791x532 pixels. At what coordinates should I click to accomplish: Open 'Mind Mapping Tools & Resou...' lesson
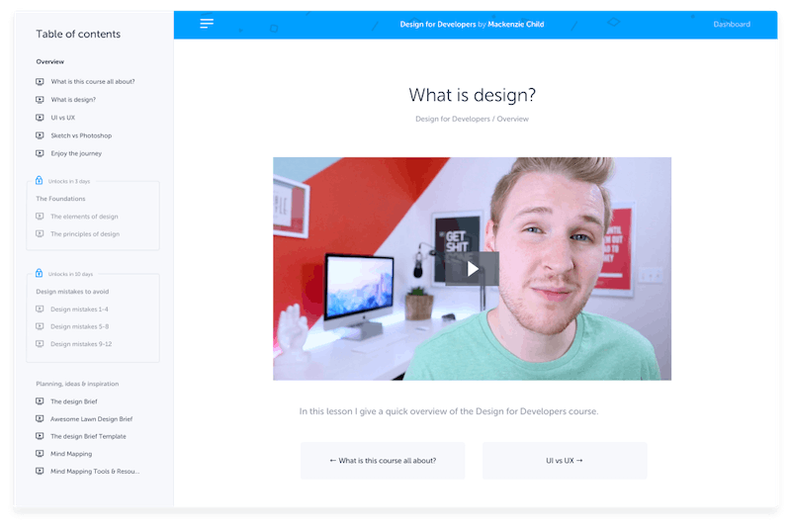tap(95, 472)
